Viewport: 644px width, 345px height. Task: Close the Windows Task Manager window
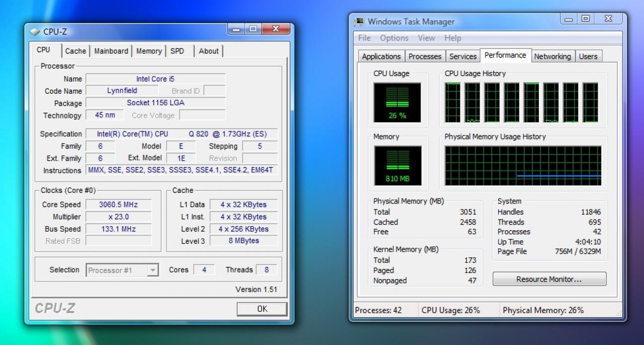click(608, 19)
